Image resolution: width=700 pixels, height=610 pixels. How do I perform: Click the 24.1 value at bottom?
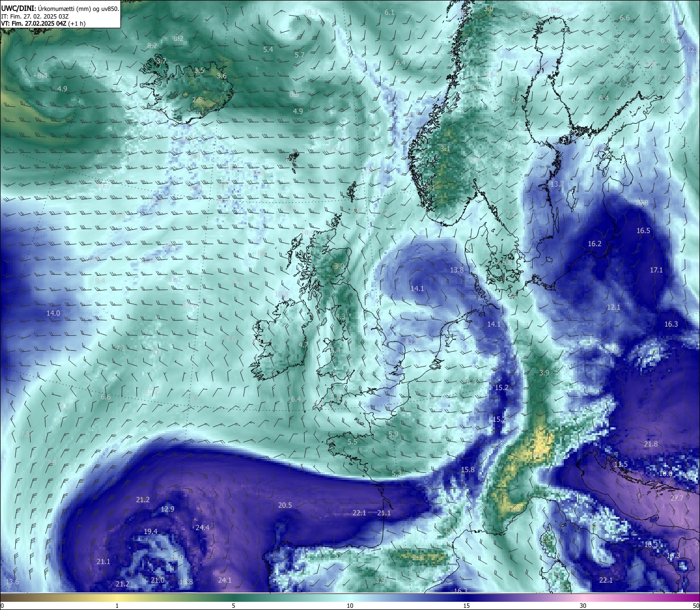tap(225, 580)
